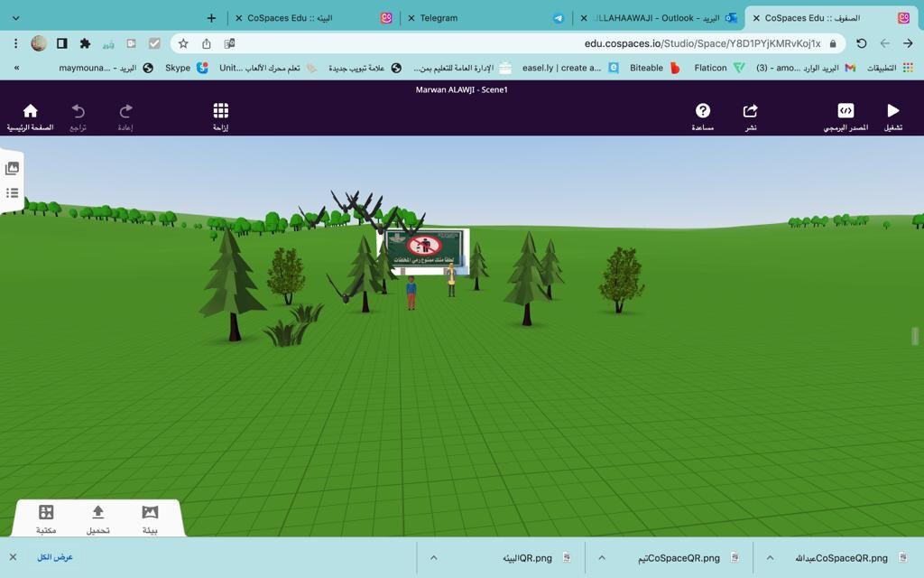The height and width of the screenshot is (578, 924).
Task: Open the Upload (تحميل) panel
Action: click(98, 518)
